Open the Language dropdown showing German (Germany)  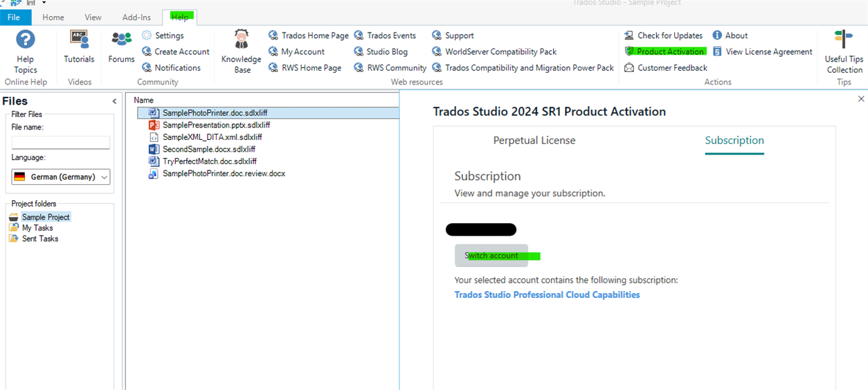(x=61, y=177)
